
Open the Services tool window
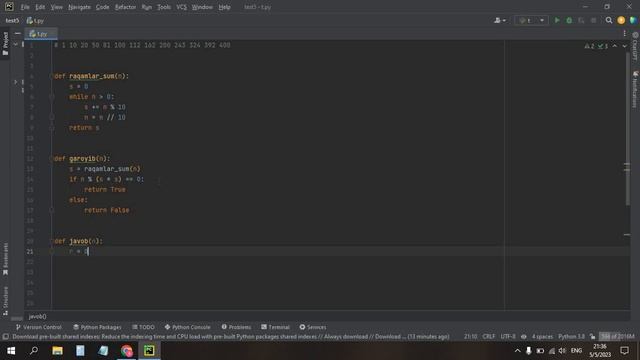pyautogui.click(x=313, y=327)
